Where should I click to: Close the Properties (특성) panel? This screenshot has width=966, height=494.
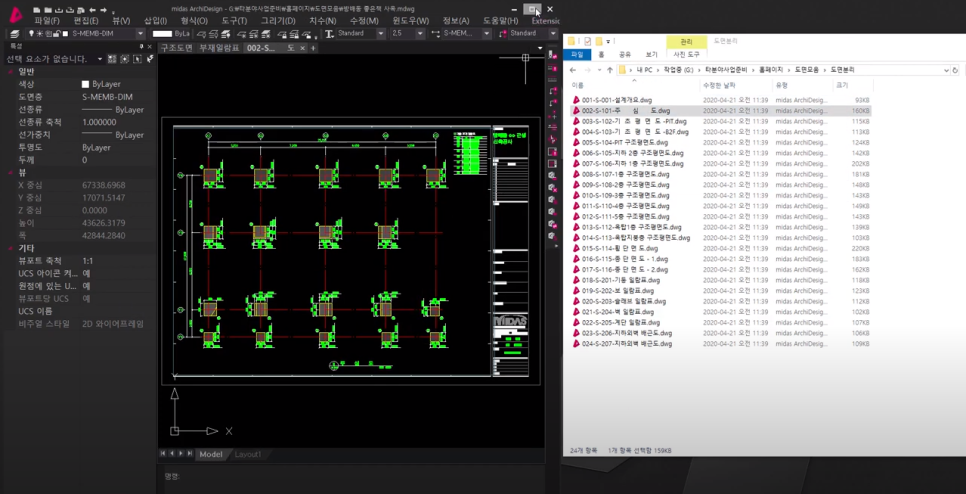pyautogui.click(x=150, y=47)
